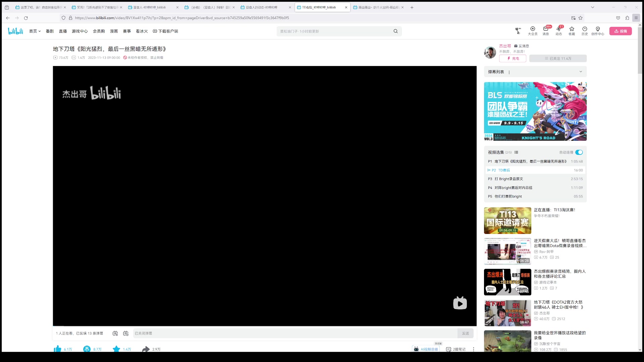This screenshot has height=362, width=644.
Task: Open 2篇笔记 notes button
Action: [x=455, y=349]
